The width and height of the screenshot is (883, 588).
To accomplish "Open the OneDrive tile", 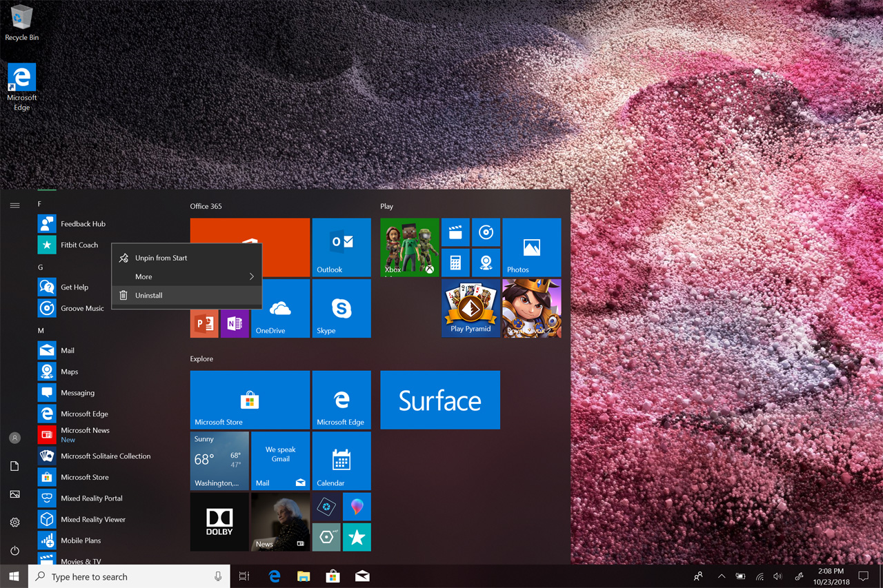I will pyautogui.click(x=280, y=308).
